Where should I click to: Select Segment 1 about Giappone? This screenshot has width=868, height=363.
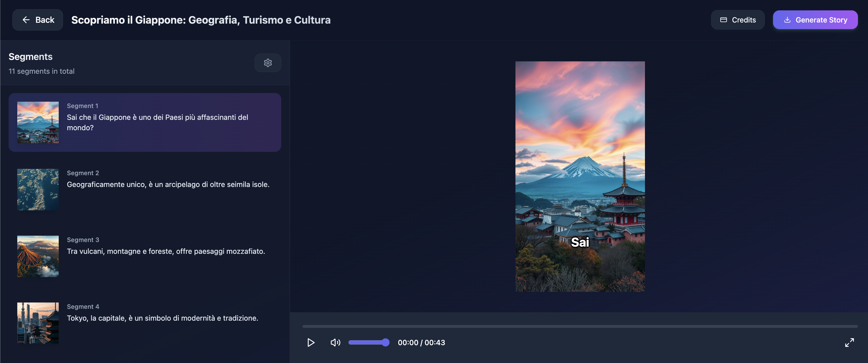point(157,122)
